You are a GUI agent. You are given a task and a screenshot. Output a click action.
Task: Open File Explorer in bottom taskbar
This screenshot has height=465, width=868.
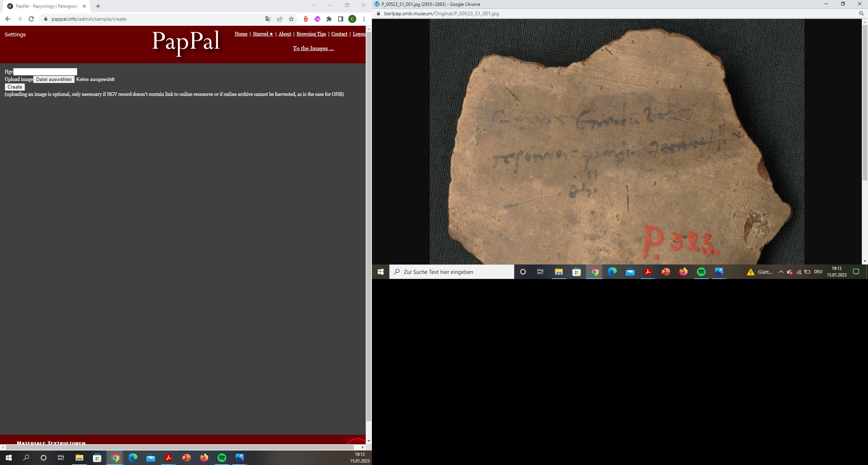pyautogui.click(x=79, y=458)
